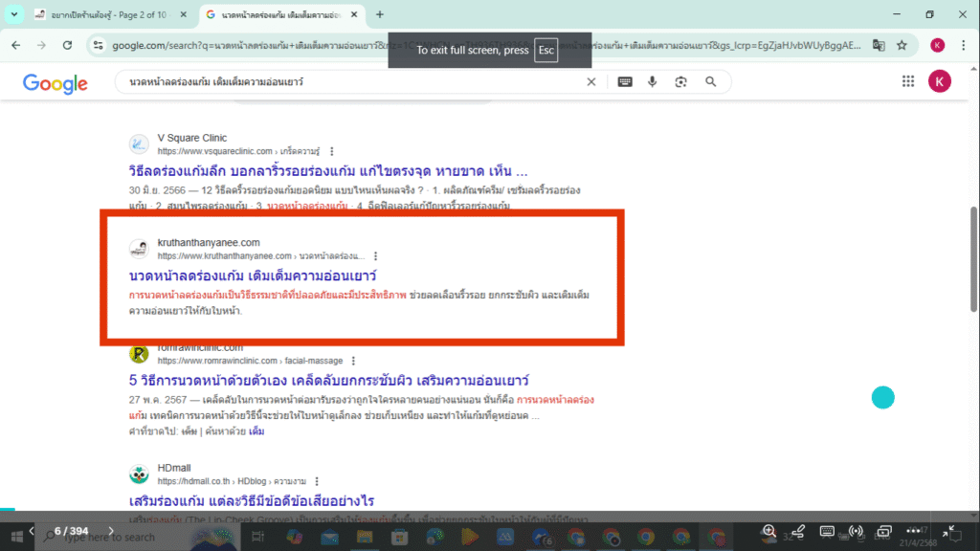Clear the search query with the X icon
This screenshot has width=980, height=551.
[590, 81]
